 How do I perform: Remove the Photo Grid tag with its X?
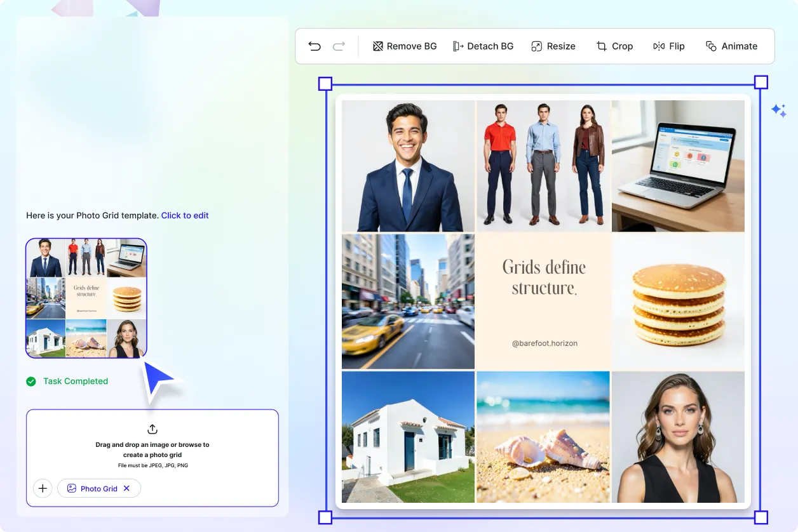pyautogui.click(x=126, y=488)
